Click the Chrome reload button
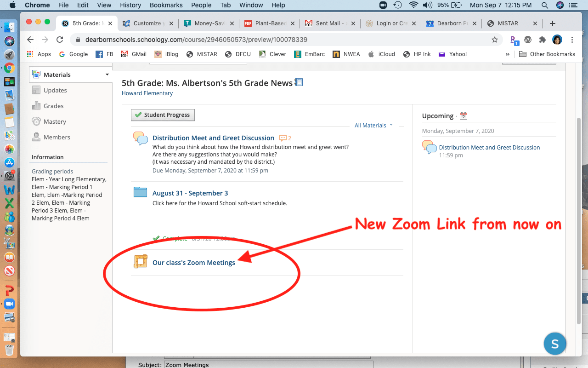 (60, 40)
